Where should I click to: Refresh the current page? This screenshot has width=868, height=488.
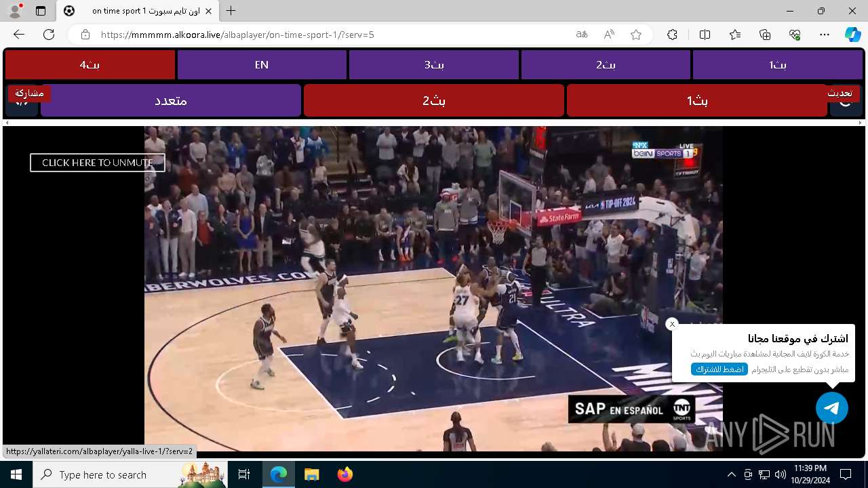pyautogui.click(x=49, y=35)
